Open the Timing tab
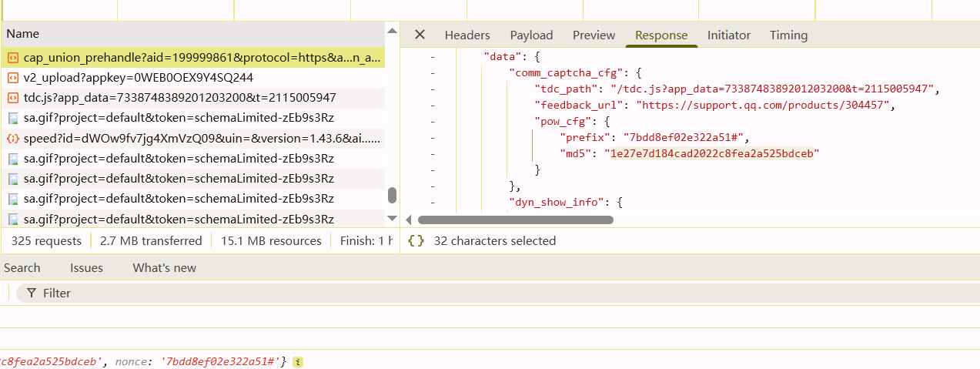The height and width of the screenshot is (369, 980). pos(788,35)
